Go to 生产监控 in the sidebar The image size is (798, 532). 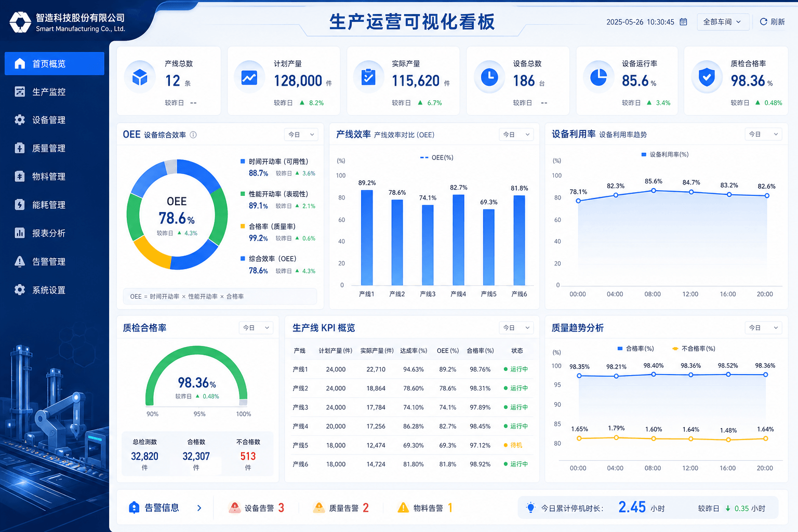(x=55, y=91)
